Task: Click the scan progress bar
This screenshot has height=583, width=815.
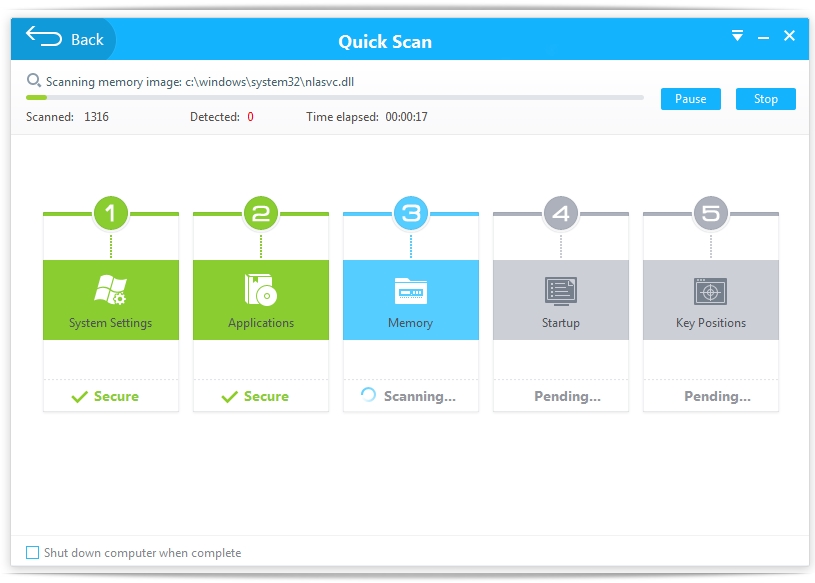Action: tap(335, 97)
